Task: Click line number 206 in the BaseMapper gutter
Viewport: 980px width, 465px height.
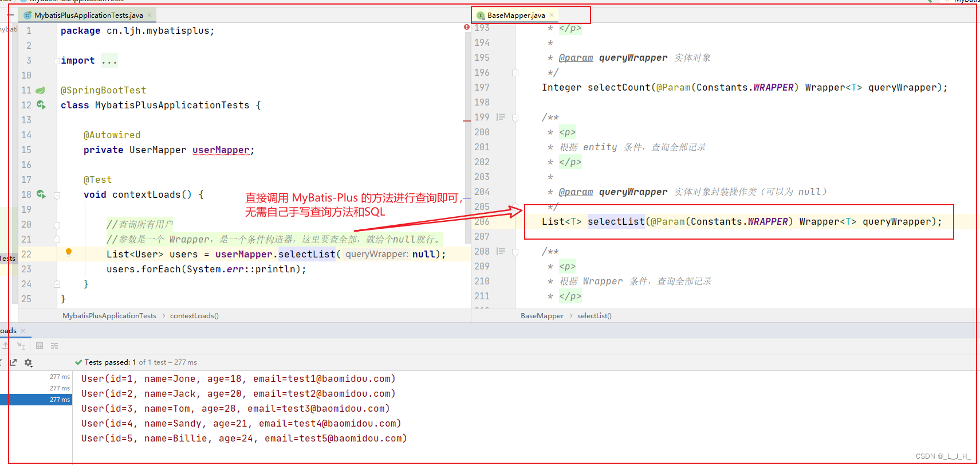Action: [482, 222]
